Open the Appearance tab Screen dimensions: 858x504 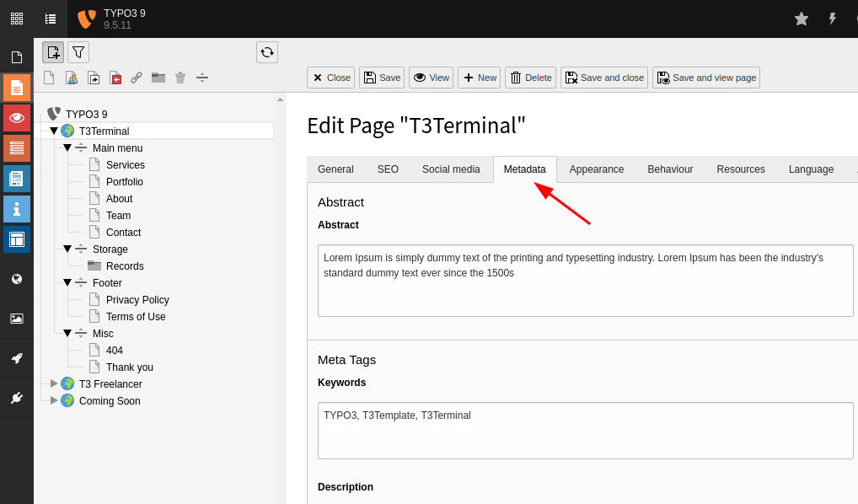(596, 169)
